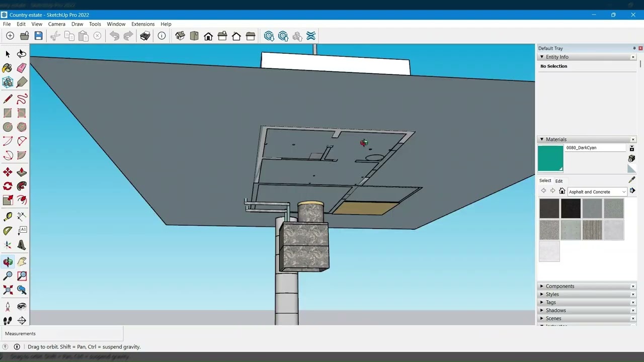The image size is (644, 362).
Task: Choose the Walk footprints tool
Action: [8, 320]
